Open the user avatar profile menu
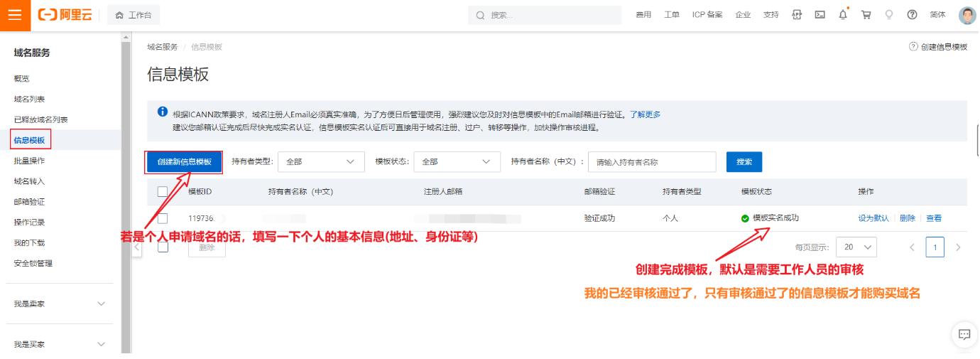The height and width of the screenshot is (359, 980). (x=967, y=15)
